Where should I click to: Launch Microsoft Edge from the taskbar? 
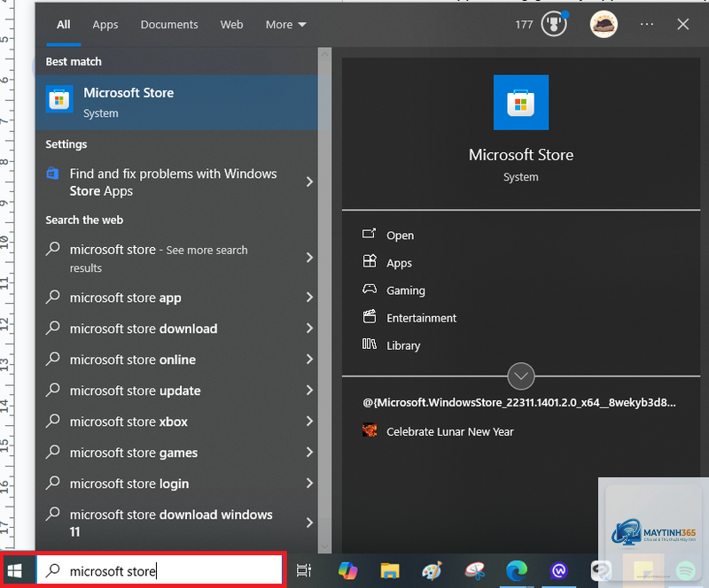(x=517, y=571)
